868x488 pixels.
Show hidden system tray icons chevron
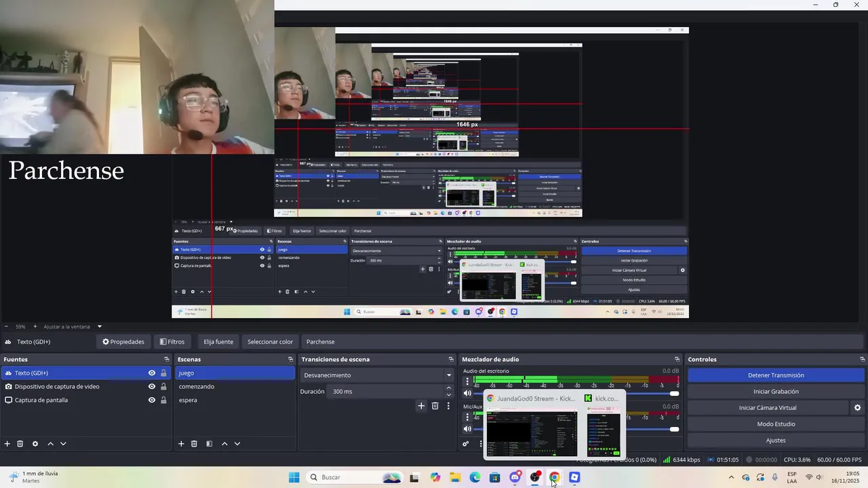click(731, 477)
